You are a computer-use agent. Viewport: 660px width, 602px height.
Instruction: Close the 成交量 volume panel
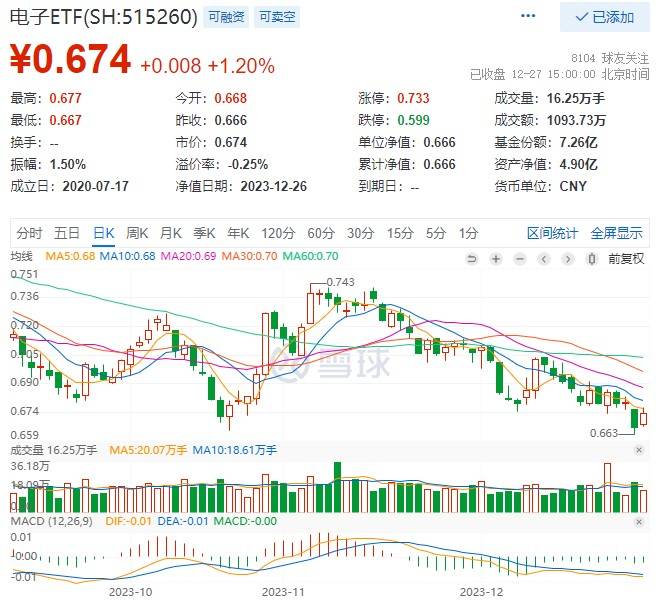(x=639, y=450)
